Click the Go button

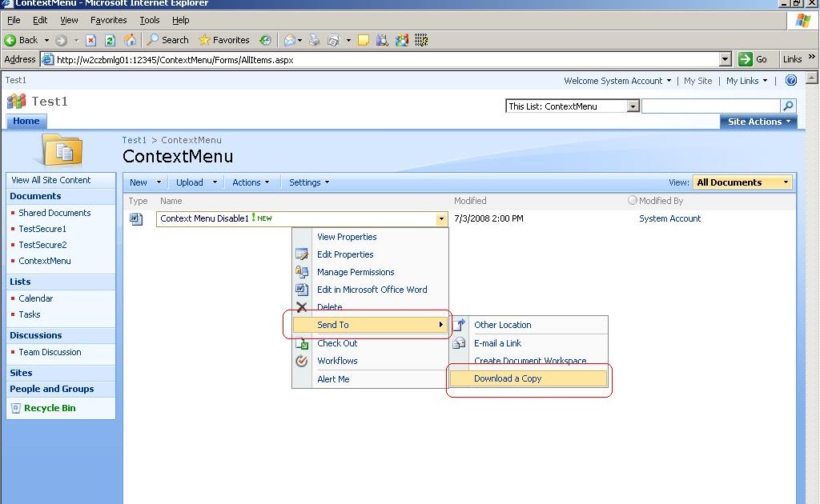[753, 59]
